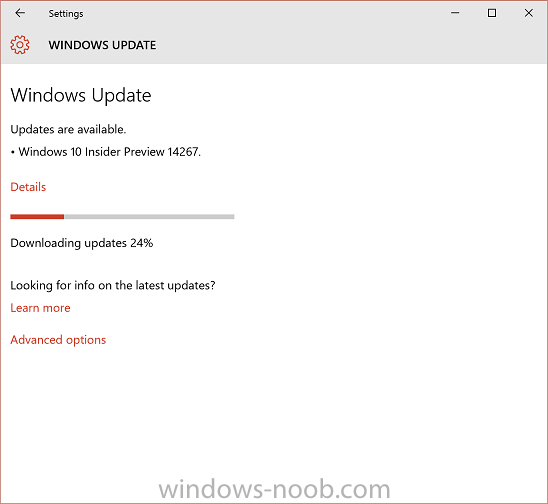Click the gray header band beside WINDOWS UPDATE
Viewport: 548px width, 504px height.
pyautogui.click(x=349, y=45)
